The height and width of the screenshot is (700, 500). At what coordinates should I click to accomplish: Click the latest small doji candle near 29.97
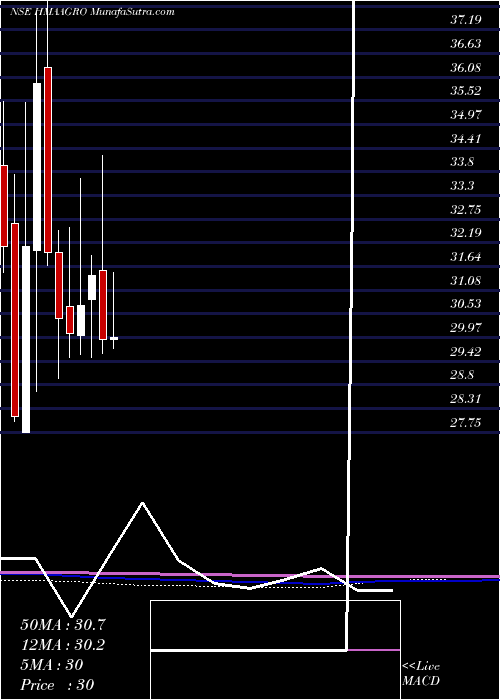pyautogui.click(x=114, y=338)
